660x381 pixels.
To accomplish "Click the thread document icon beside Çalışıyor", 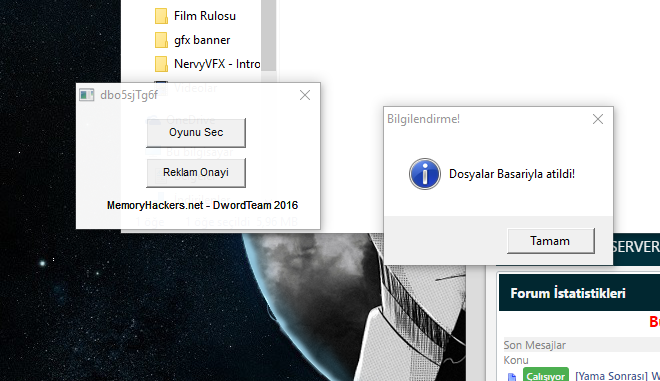I will tap(512, 377).
